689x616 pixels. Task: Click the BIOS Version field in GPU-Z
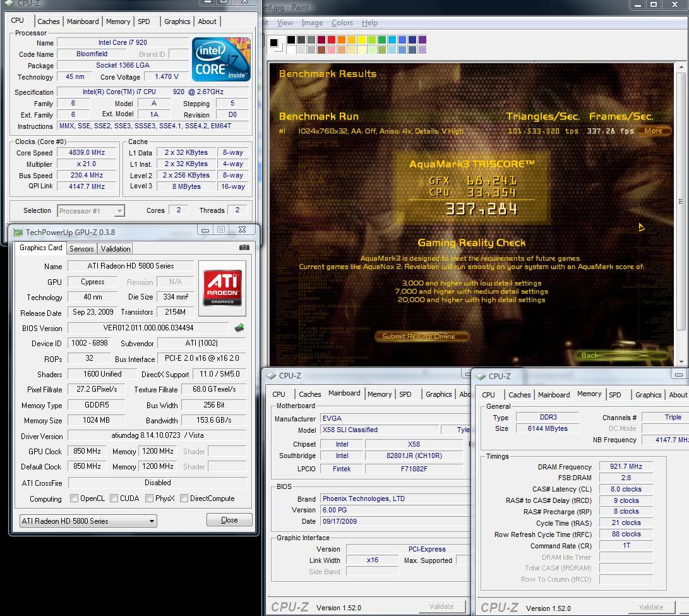[x=148, y=328]
